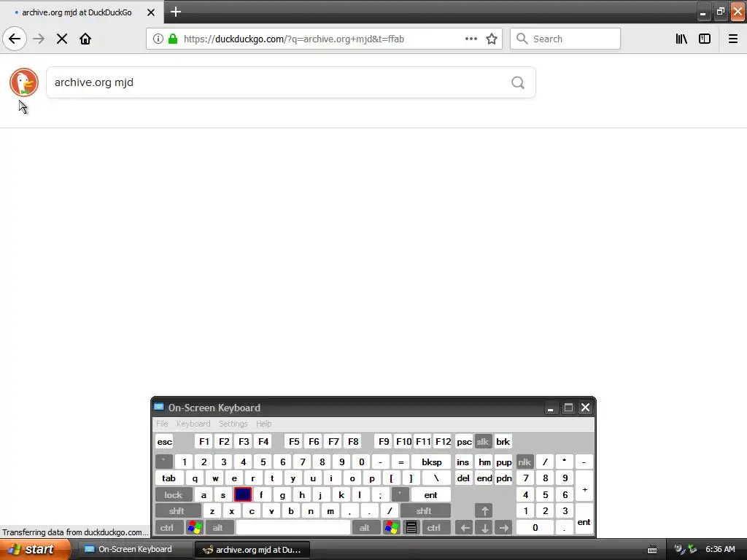Click the green padlock security icon
747x560 pixels.
[173, 39]
